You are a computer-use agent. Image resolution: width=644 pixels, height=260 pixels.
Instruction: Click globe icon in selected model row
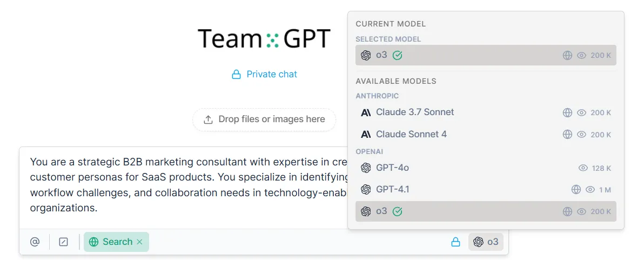[x=567, y=56]
